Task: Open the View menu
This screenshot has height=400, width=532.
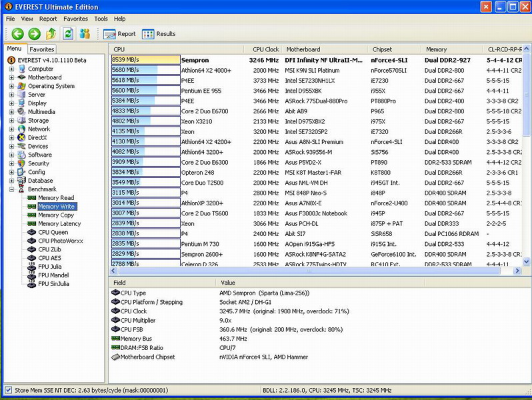Action: coord(27,19)
